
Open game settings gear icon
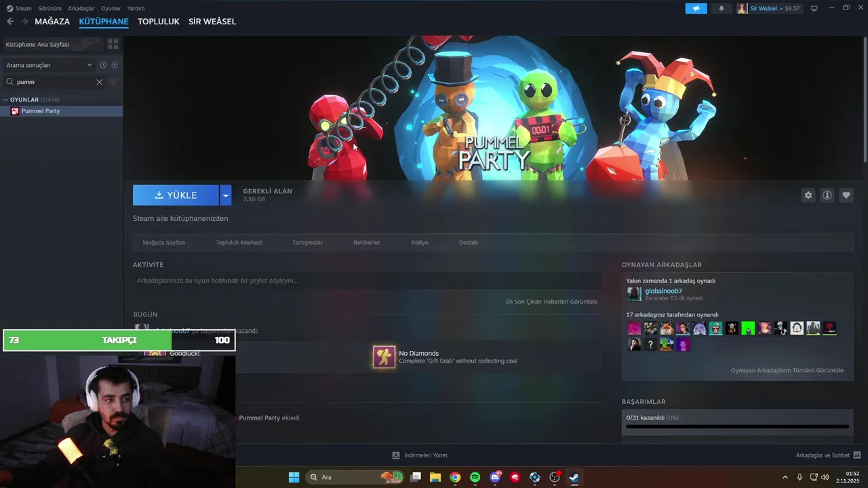[808, 195]
